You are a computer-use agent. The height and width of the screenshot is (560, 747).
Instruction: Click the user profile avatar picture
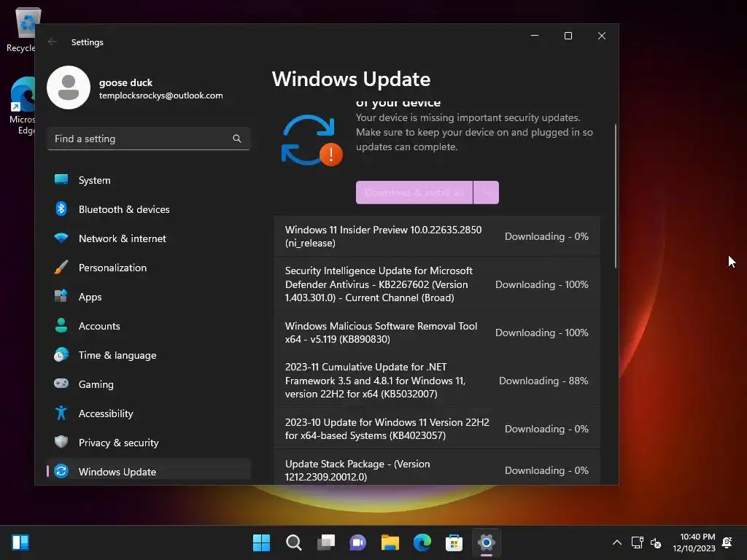click(x=69, y=87)
